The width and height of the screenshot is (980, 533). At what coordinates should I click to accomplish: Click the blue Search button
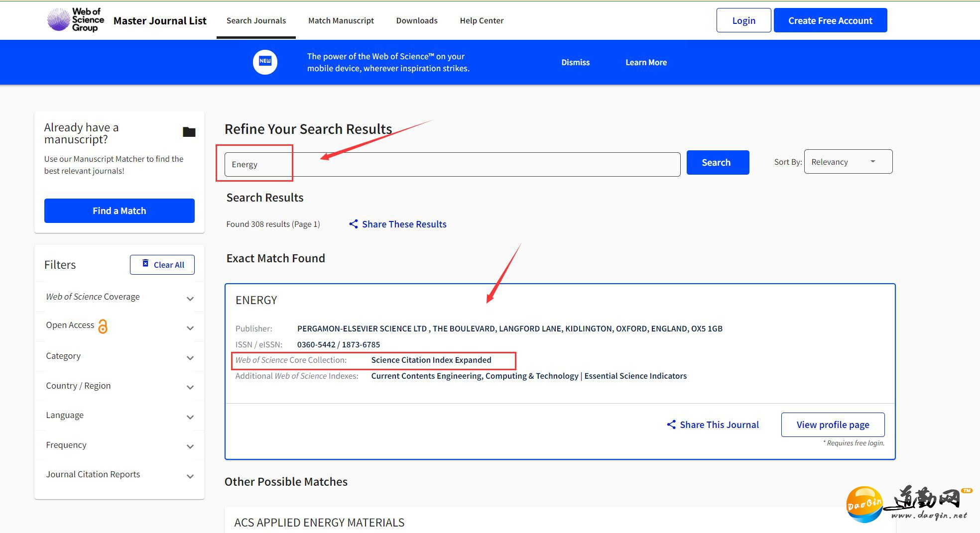[x=718, y=162]
